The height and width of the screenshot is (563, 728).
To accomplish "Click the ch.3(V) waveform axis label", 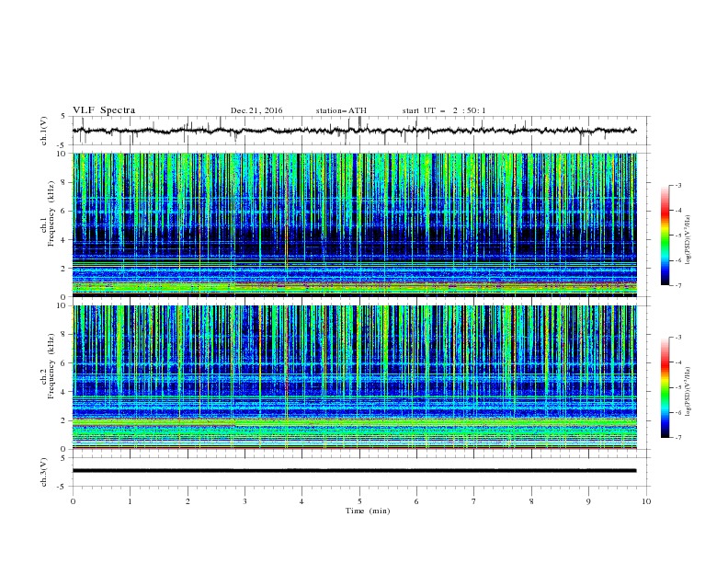I will (44, 472).
